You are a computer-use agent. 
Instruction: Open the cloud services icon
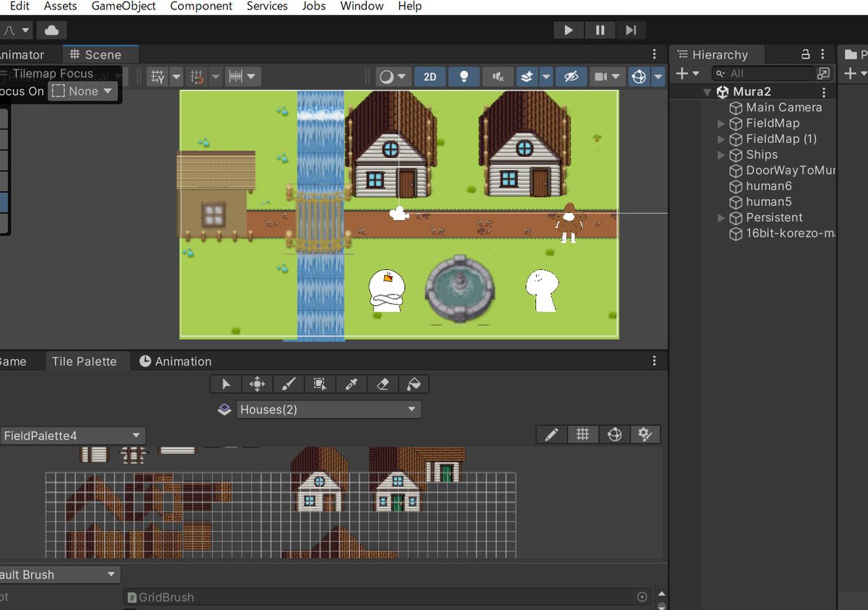[52, 30]
